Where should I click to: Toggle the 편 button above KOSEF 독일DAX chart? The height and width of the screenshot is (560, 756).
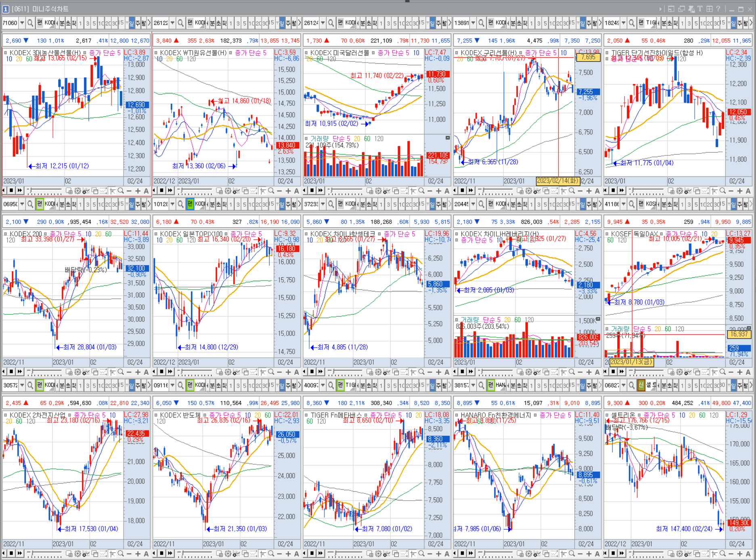(641, 204)
